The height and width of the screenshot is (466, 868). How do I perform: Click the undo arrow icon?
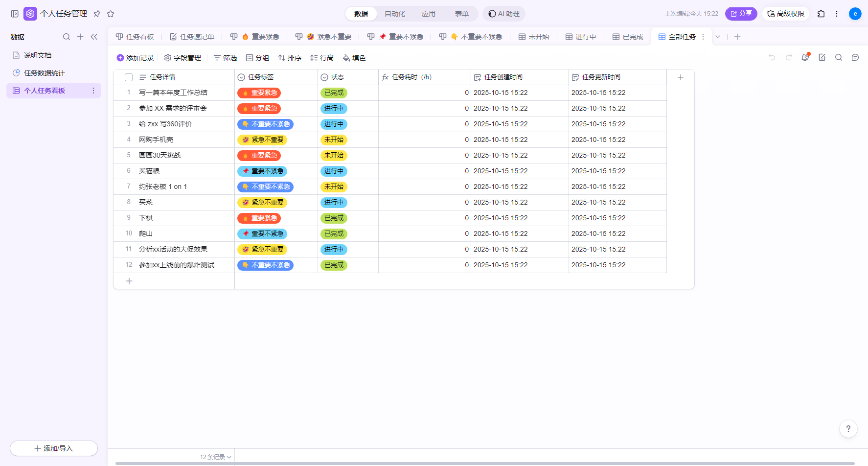[x=772, y=57]
